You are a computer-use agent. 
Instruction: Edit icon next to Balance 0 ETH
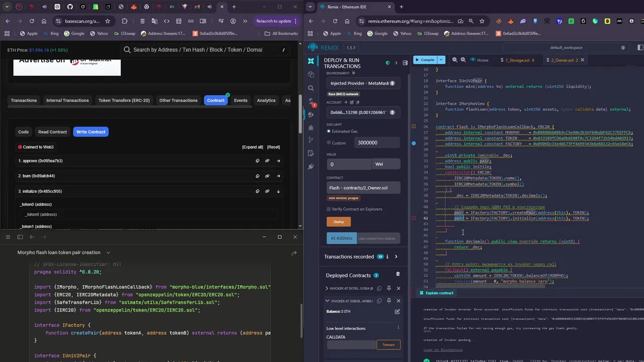pos(397,311)
